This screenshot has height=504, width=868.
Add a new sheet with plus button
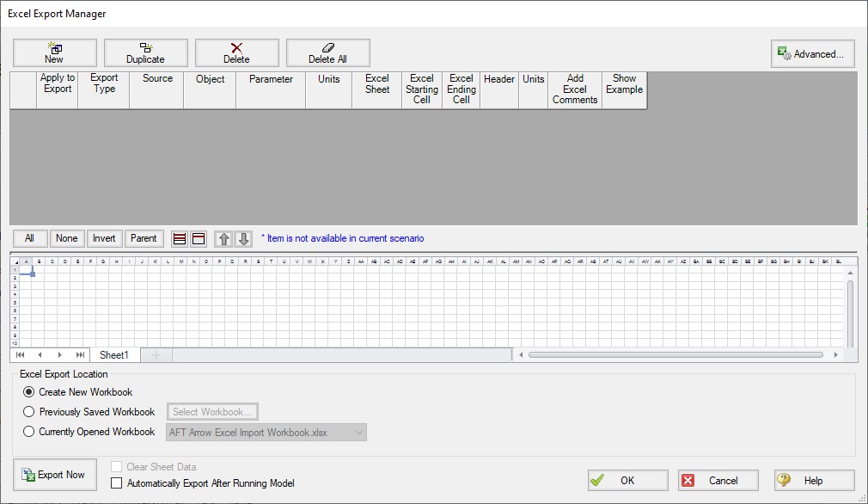(x=156, y=355)
